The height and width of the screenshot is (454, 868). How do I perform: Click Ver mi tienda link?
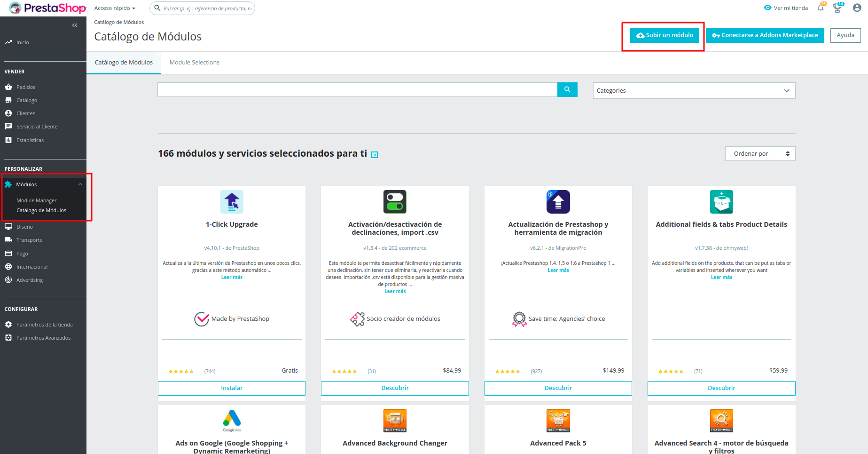coord(786,8)
